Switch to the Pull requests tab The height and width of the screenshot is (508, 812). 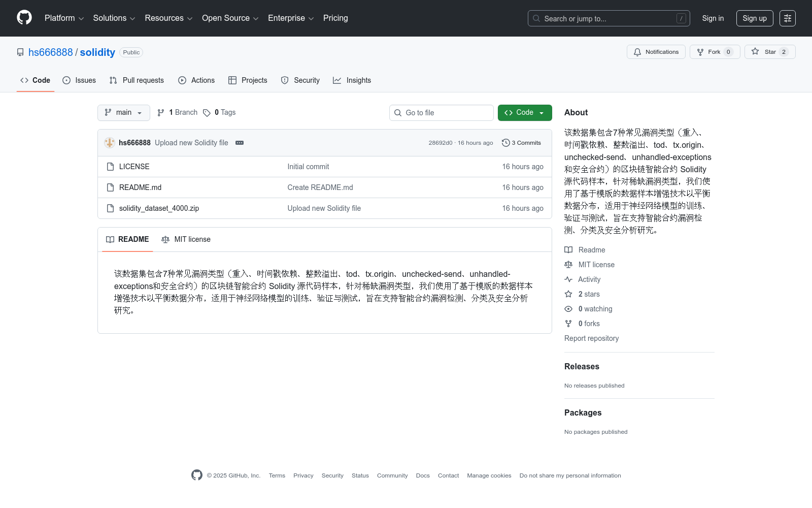coord(137,80)
